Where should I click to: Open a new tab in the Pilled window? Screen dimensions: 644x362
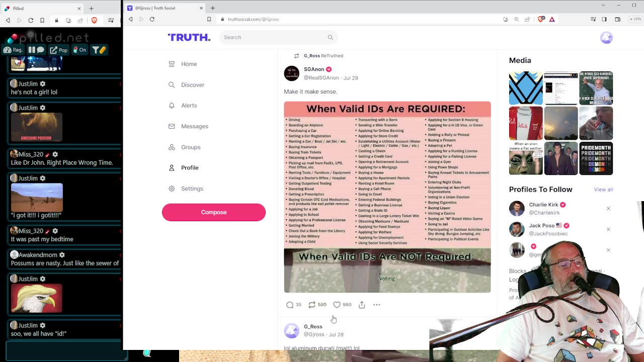(91, 9)
